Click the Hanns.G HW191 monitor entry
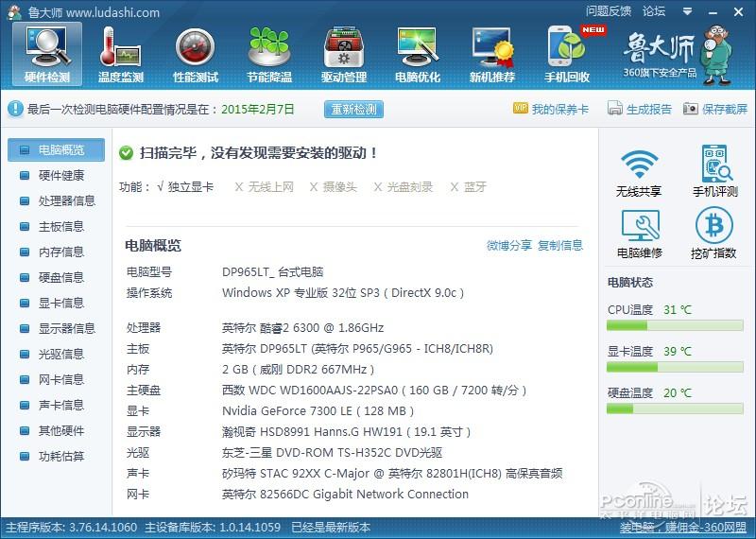Image resolution: width=756 pixels, height=539 pixels. coord(346,432)
